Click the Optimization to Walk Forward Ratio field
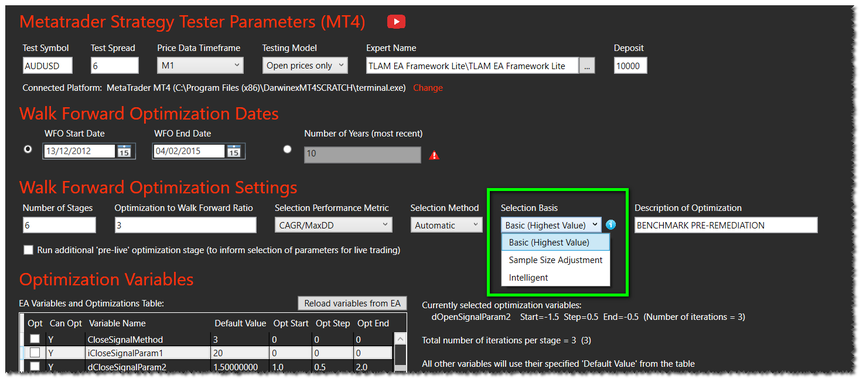The image size is (863, 382). coord(185,225)
